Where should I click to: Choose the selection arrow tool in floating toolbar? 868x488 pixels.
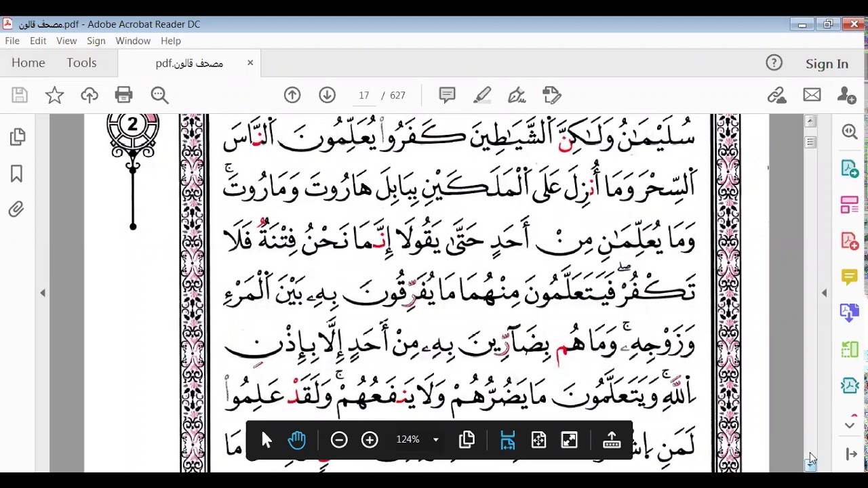266,441
